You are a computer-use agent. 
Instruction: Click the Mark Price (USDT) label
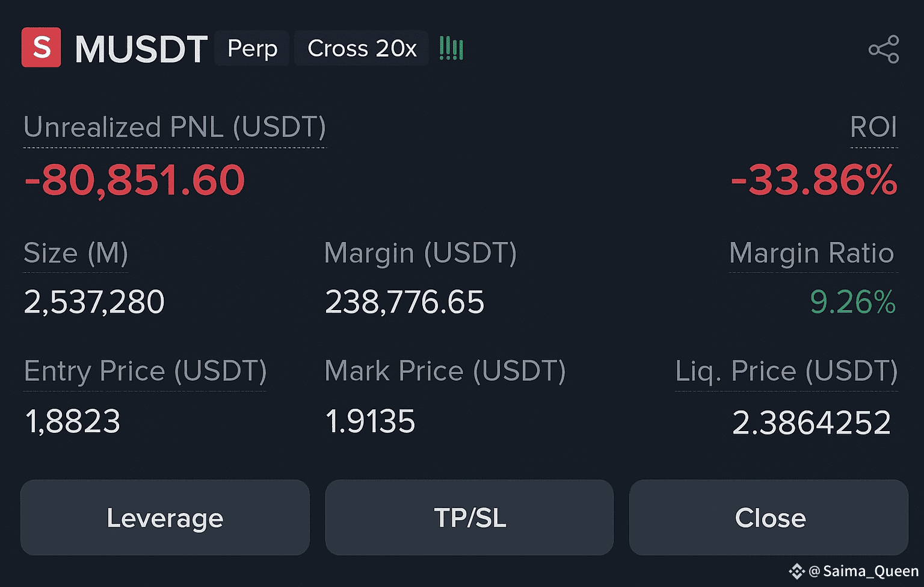(x=445, y=371)
